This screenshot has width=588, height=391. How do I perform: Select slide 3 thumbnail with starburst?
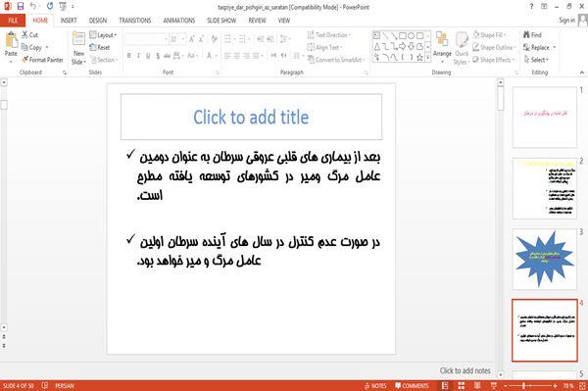(x=545, y=259)
